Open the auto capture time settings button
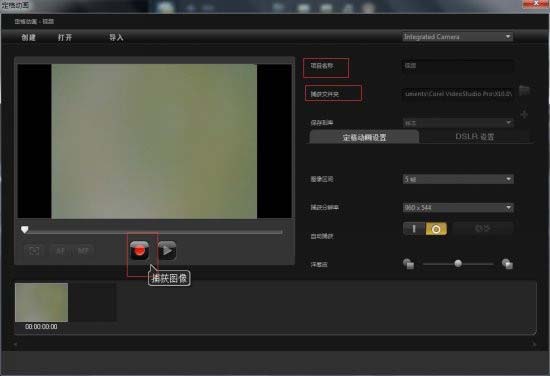This screenshot has width=550, height=376. [x=483, y=228]
